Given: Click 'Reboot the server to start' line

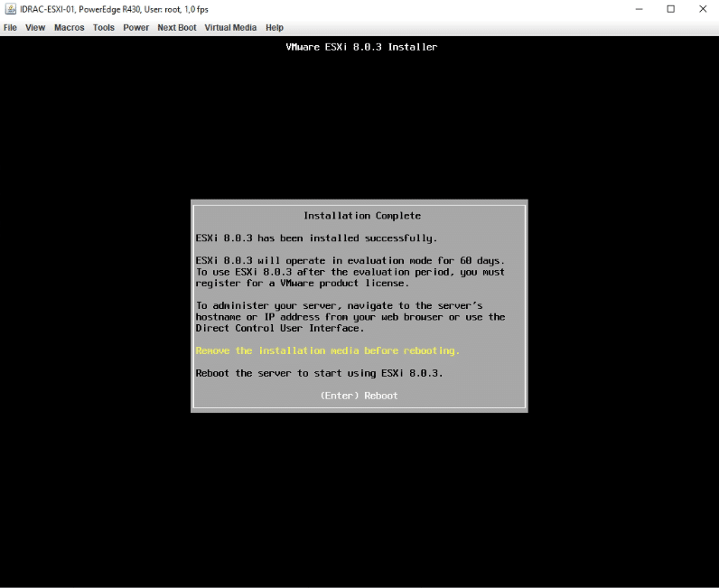Looking at the screenshot, I should 319,373.
